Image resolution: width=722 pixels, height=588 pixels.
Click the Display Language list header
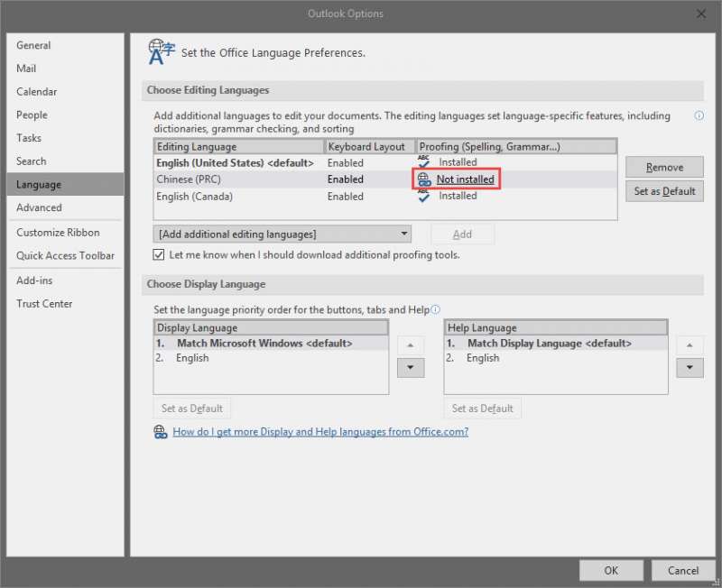point(271,327)
